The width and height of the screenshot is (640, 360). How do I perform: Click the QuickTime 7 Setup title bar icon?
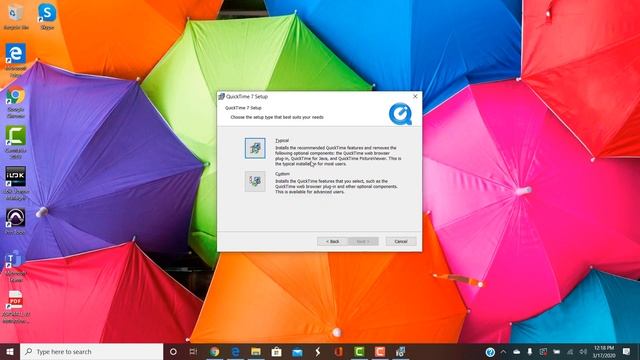click(222, 97)
